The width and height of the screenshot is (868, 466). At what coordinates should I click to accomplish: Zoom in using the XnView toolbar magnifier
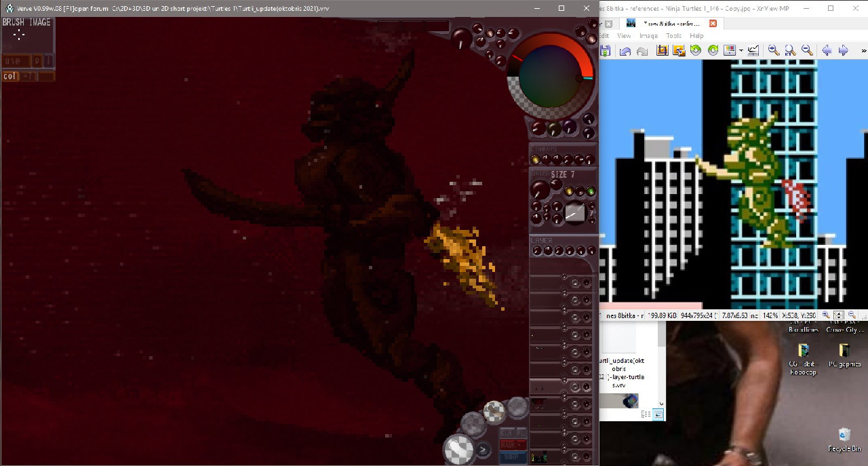tap(774, 50)
